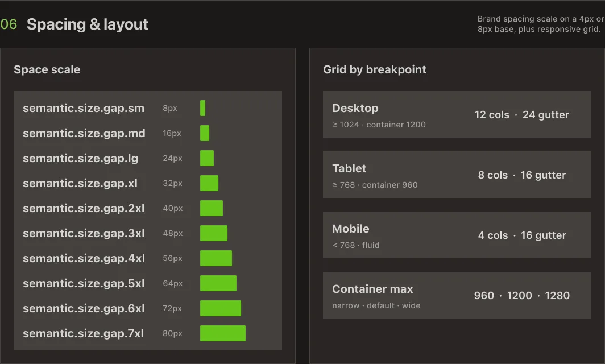Select token semantic.size.gap.sm

point(84,108)
